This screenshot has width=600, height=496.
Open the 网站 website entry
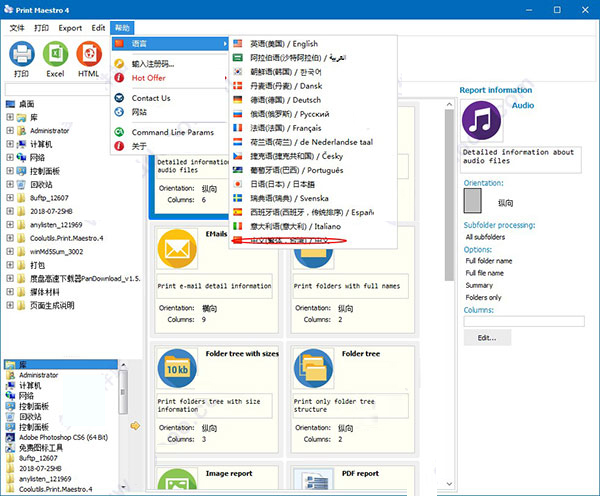click(170, 112)
